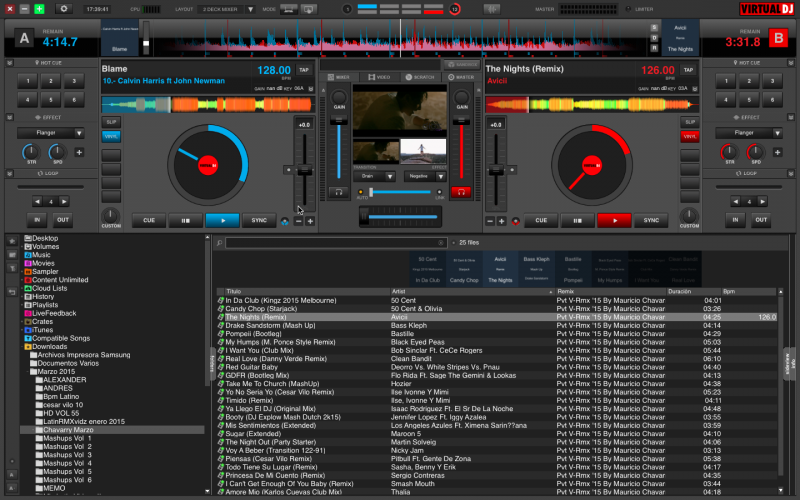
Task: Sort by Artist column header
Action: (472, 292)
